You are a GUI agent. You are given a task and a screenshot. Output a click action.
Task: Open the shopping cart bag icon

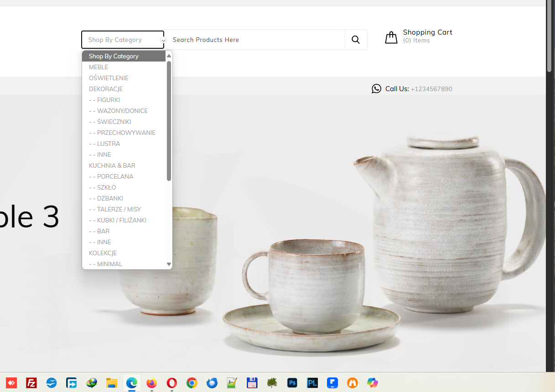(x=391, y=37)
